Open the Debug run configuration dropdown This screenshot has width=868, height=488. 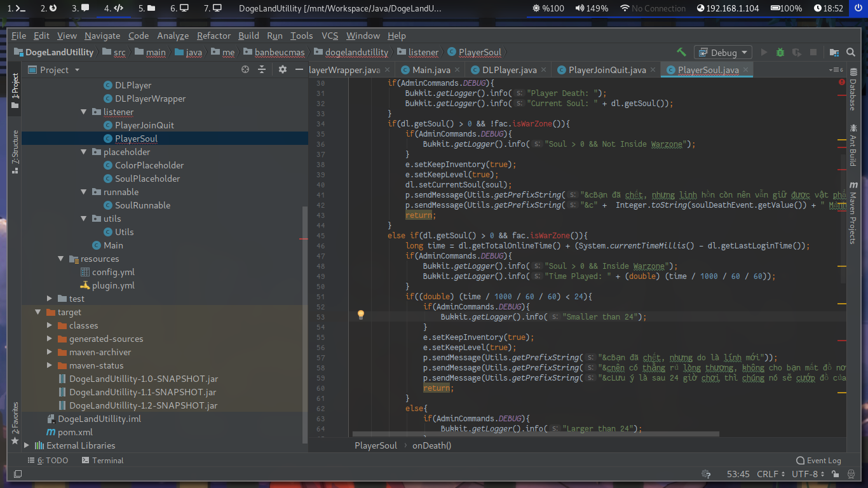tap(723, 53)
